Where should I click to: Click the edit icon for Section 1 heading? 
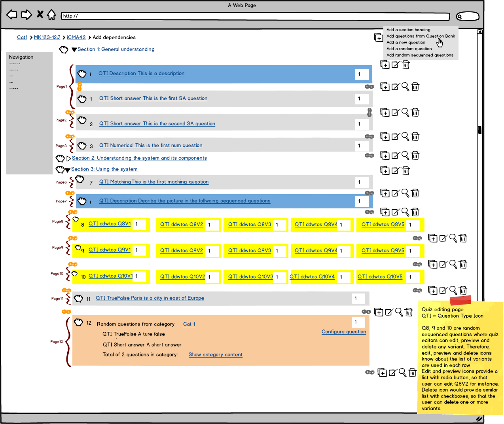396,64
